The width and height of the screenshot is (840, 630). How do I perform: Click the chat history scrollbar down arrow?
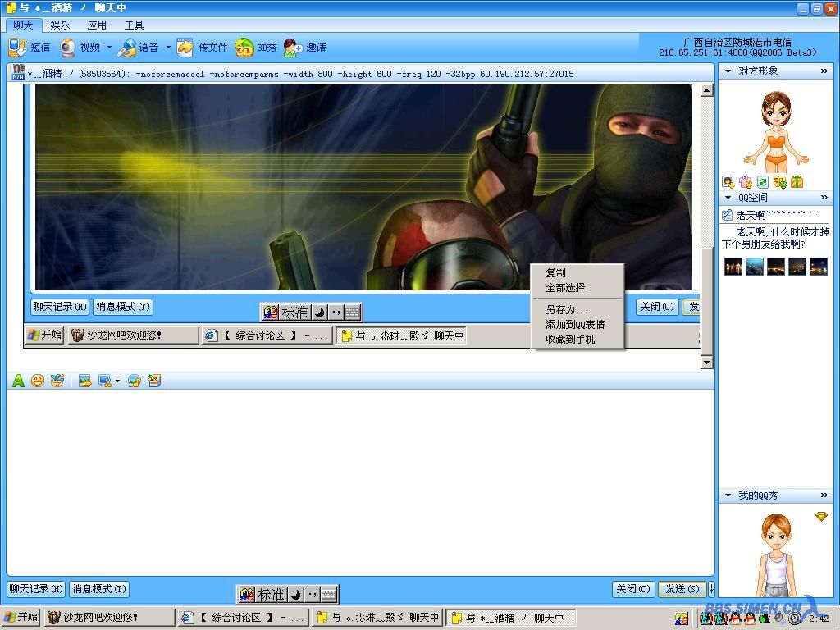707,363
